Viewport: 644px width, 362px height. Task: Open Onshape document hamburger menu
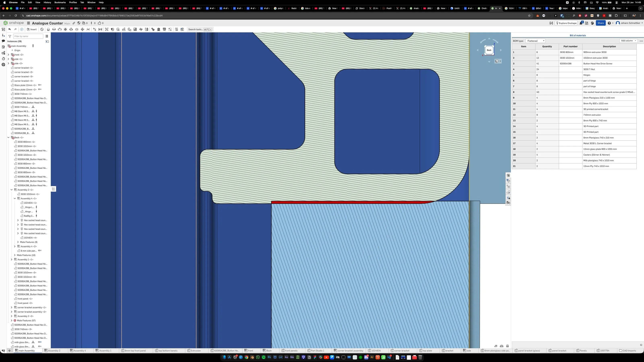[x=29, y=23]
